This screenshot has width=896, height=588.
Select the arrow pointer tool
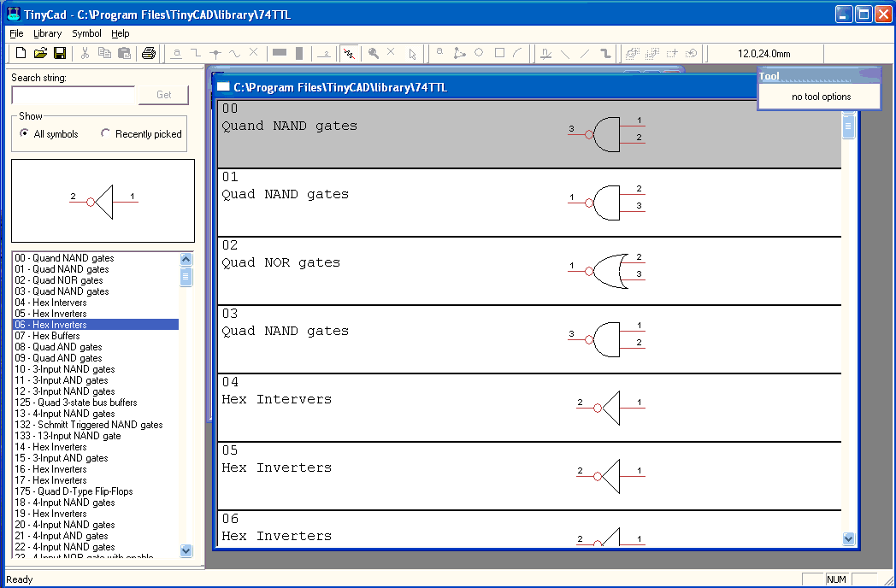point(412,54)
